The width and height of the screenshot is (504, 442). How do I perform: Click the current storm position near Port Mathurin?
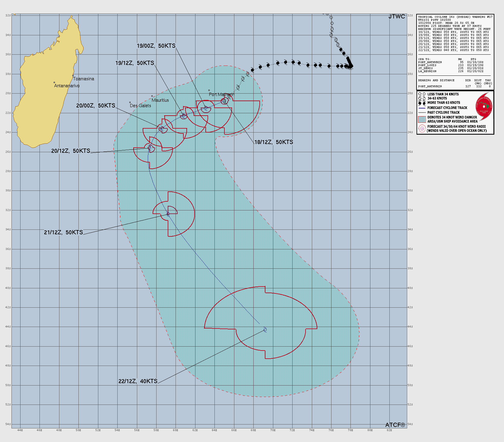pos(224,101)
